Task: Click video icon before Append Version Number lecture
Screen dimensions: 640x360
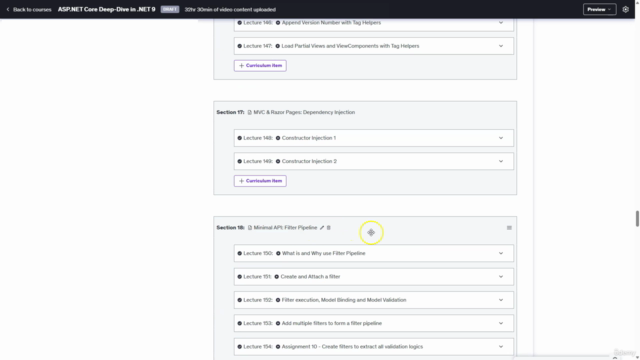Action: pyautogui.click(x=278, y=23)
